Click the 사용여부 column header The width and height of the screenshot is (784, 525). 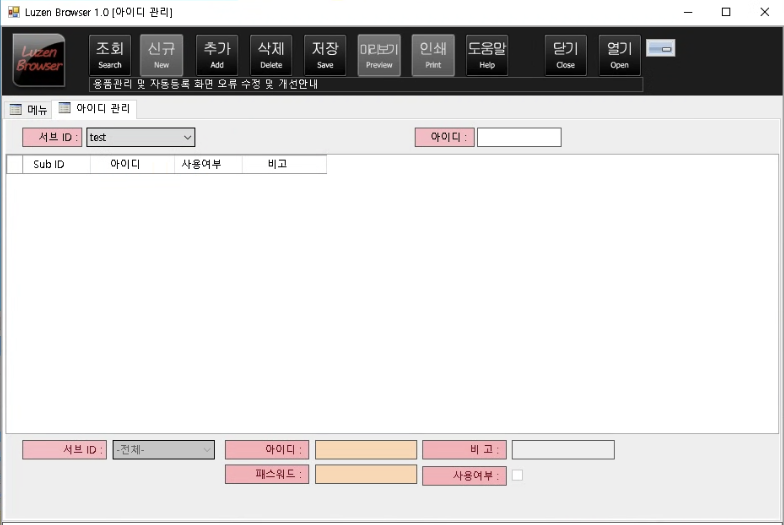(208, 165)
